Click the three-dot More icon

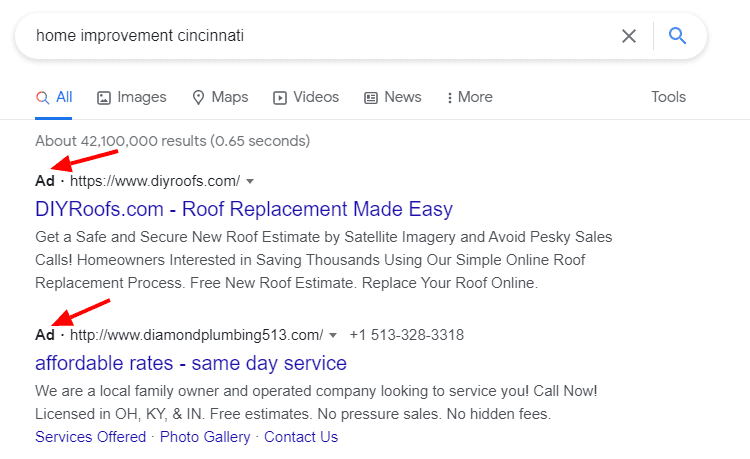[x=449, y=98]
